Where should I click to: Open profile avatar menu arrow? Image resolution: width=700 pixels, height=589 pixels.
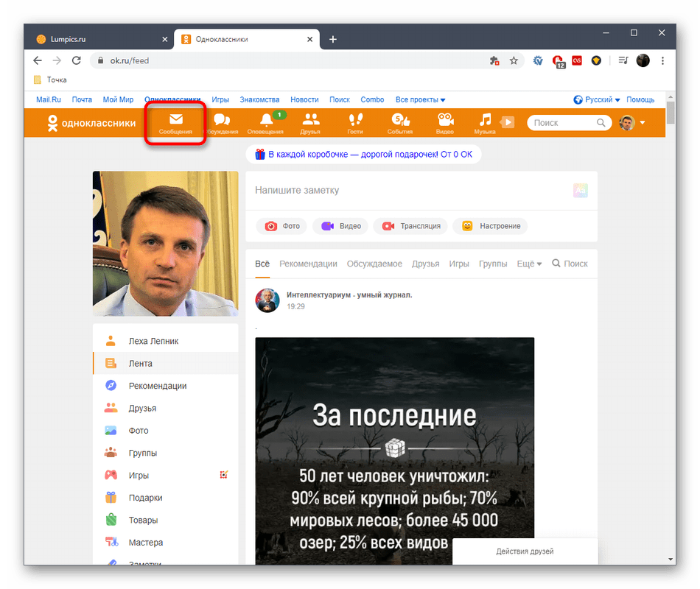click(x=643, y=123)
